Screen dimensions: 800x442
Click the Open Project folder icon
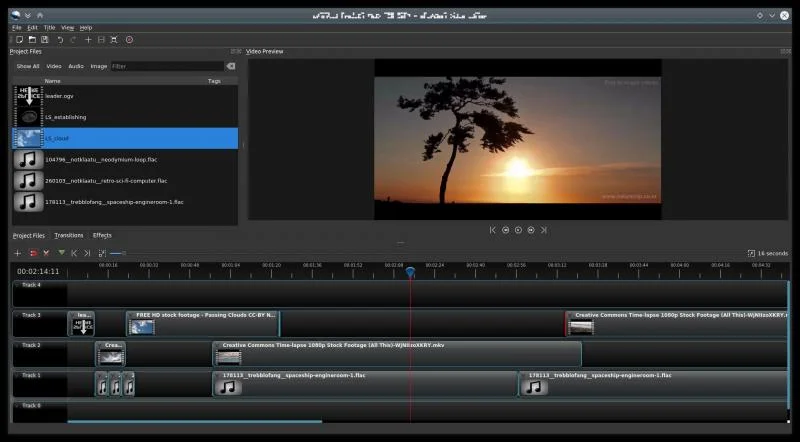(x=32, y=40)
